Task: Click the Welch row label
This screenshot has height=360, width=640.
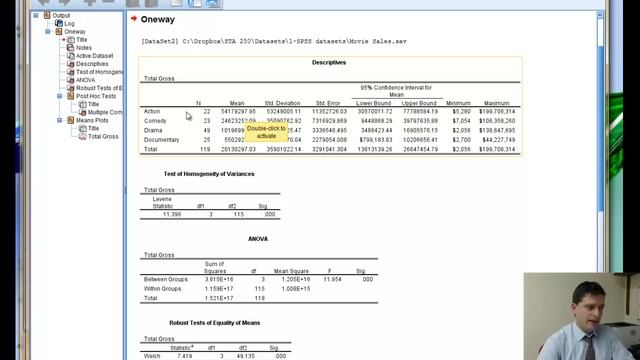Action: click(x=152, y=356)
